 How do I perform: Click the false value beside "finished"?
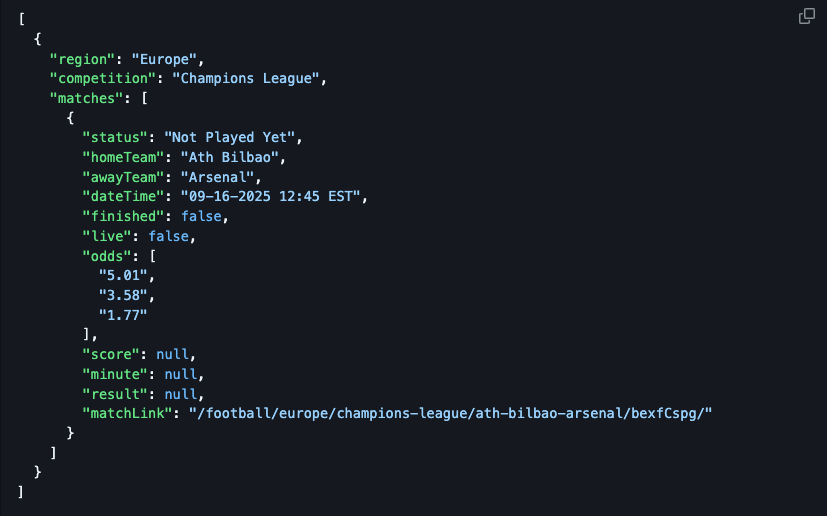(205, 216)
